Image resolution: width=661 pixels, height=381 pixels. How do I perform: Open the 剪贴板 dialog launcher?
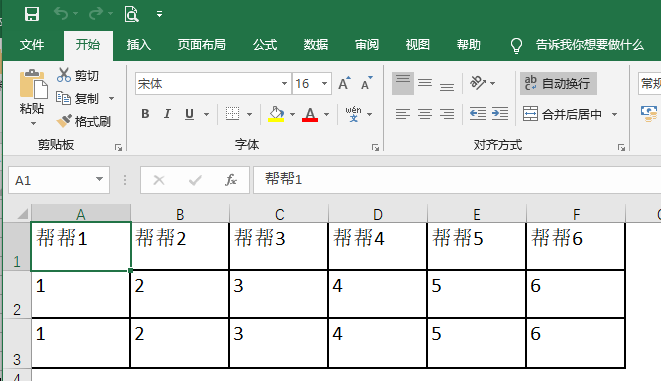pos(118,148)
